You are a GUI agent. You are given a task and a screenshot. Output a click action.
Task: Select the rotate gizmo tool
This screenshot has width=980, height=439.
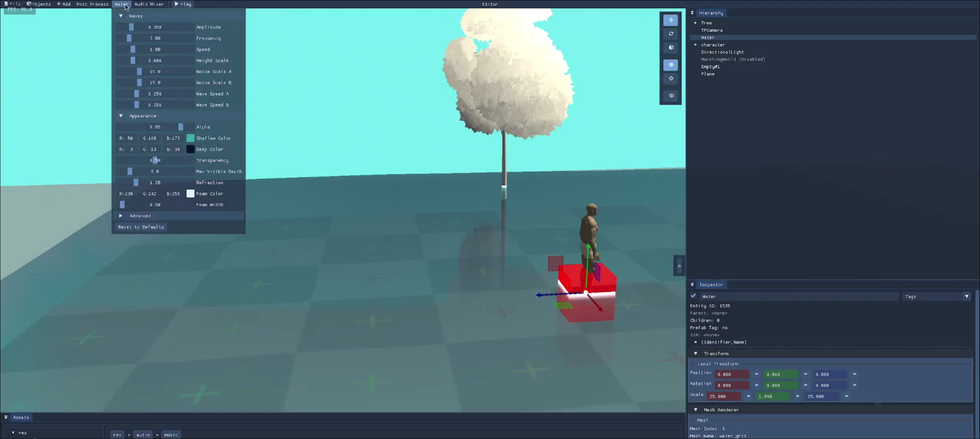tap(671, 34)
